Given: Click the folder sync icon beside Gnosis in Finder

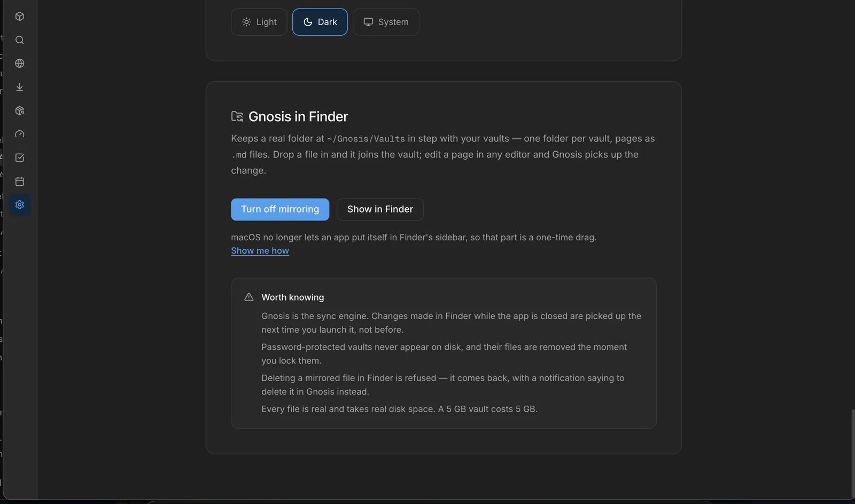Looking at the screenshot, I should click(x=237, y=116).
